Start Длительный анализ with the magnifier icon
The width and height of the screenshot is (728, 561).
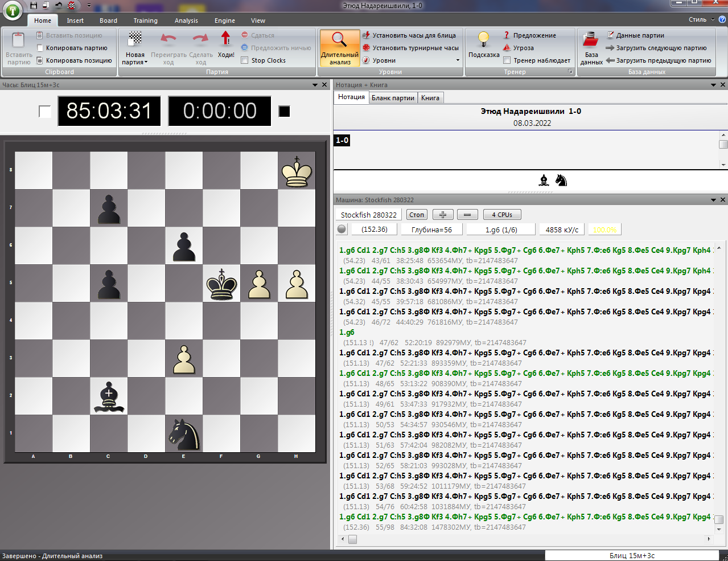(x=339, y=40)
